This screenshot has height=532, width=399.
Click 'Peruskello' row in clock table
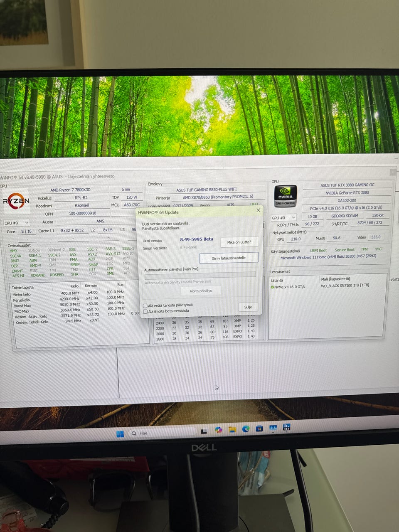(x=69, y=299)
